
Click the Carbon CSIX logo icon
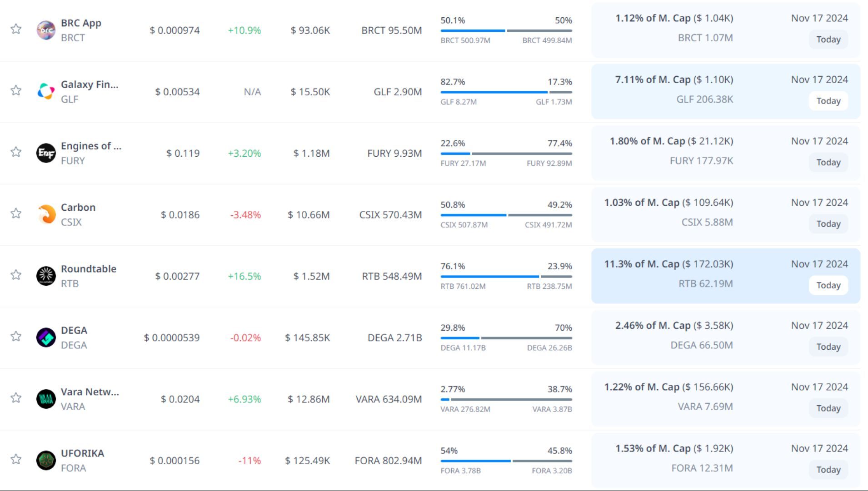click(46, 214)
